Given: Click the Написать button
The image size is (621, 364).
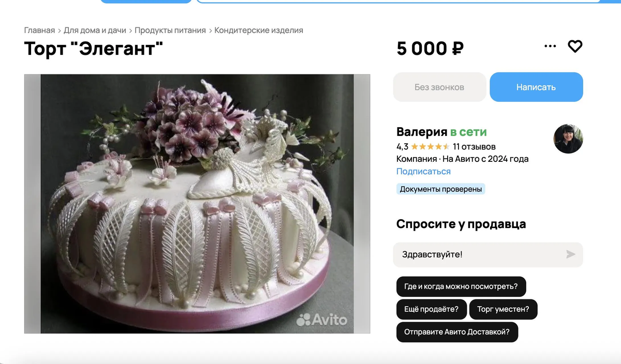Looking at the screenshot, I should click(536, 87).
